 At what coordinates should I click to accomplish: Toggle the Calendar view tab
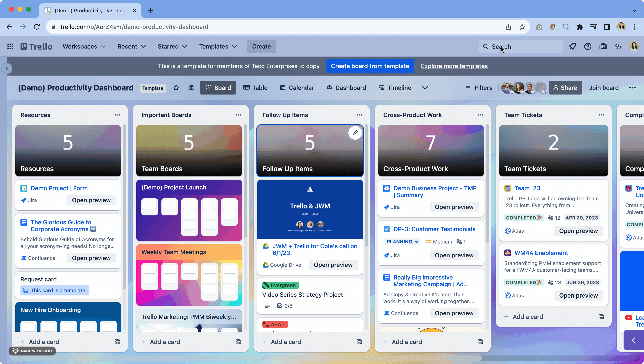click(296, 87)
